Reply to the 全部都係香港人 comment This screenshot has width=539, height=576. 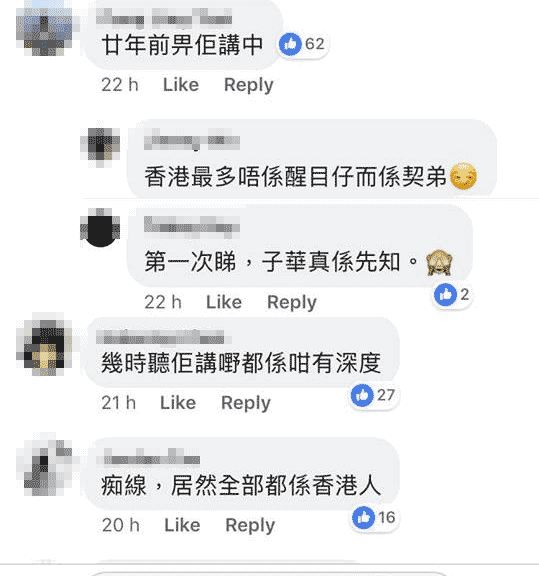(250, 526)
